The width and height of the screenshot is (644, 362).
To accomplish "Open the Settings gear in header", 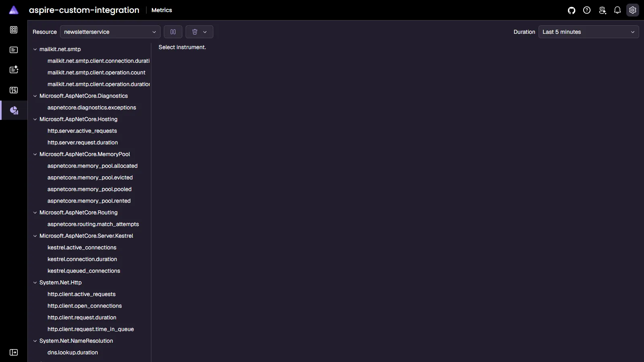I will pyautogui.click(x=633, y=10).
